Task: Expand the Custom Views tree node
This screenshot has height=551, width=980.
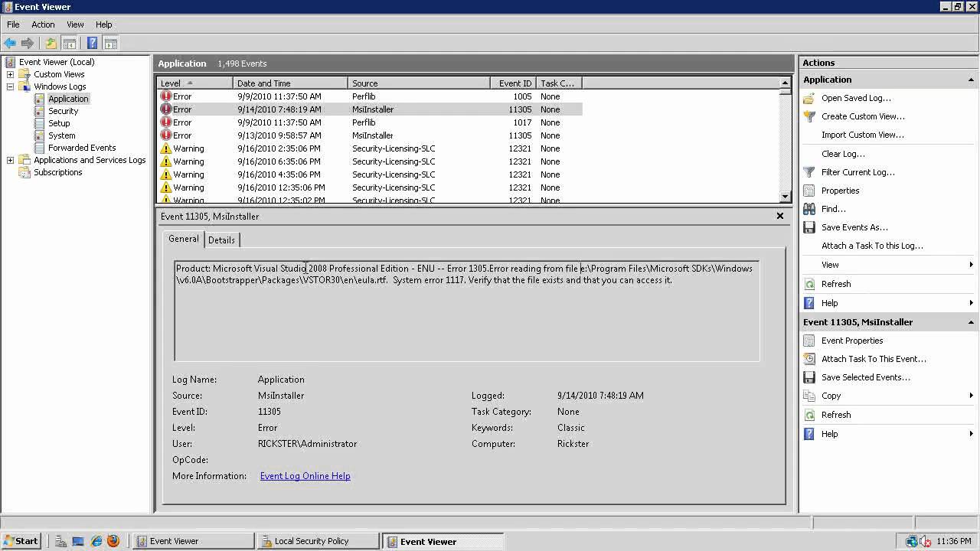Action: pyautogui.click(x=10, y=74)
